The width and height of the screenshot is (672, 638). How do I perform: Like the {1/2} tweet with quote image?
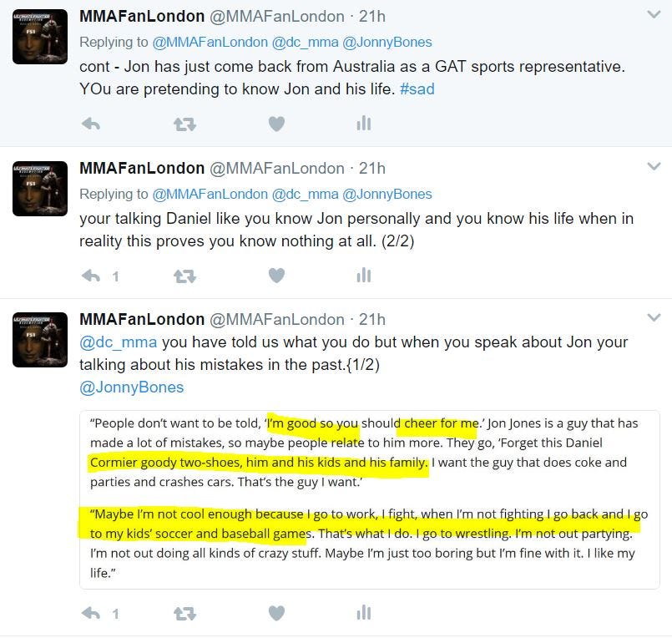point(276,613)
